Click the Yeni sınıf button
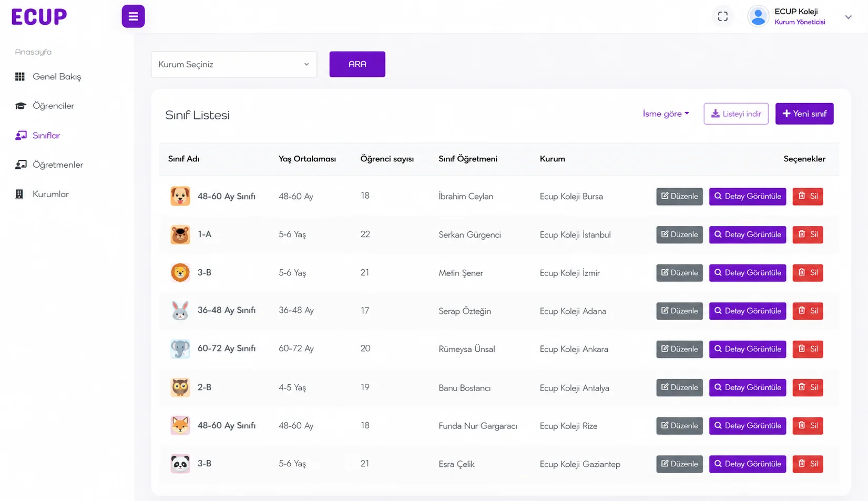Image resolution: width=868 pixels, height=501 pixels. point(804,114)
